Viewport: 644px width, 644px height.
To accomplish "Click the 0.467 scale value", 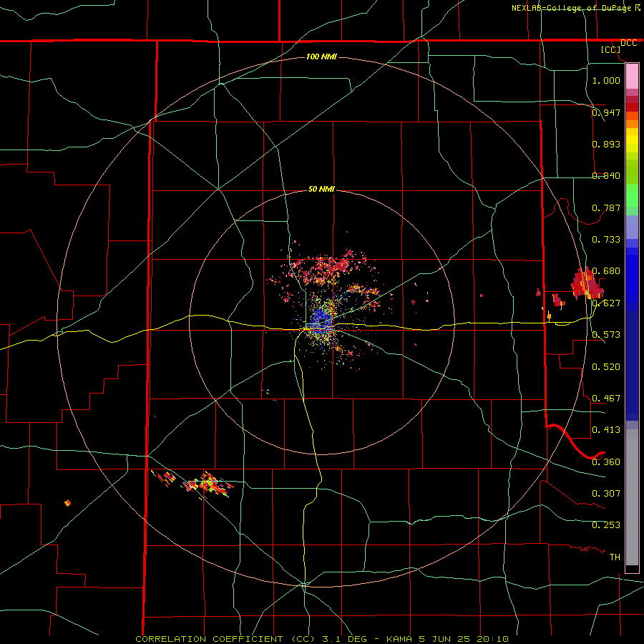I will click(606, 398).
